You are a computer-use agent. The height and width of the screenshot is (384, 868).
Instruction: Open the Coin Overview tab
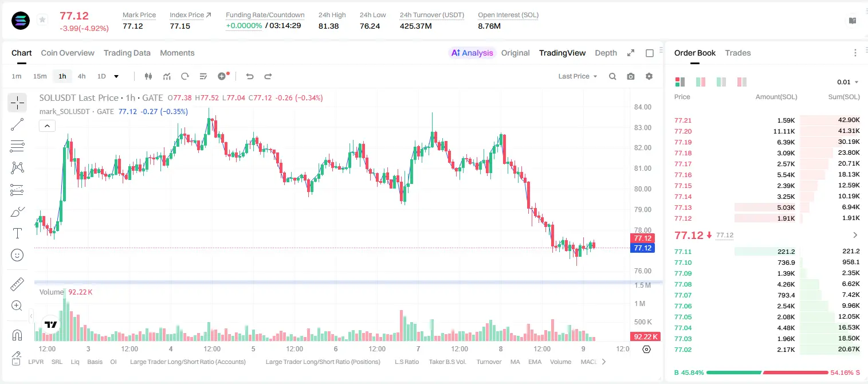click(68, 53)
